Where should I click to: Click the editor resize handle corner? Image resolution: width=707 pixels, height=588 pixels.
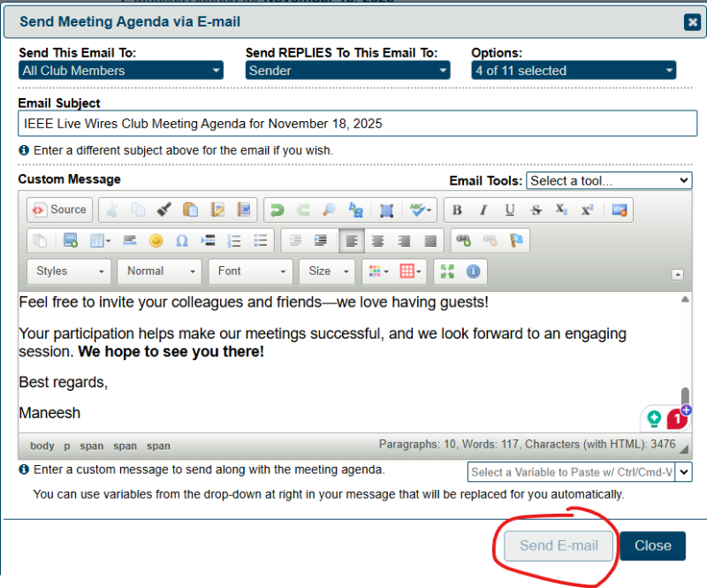click(684, 449)
